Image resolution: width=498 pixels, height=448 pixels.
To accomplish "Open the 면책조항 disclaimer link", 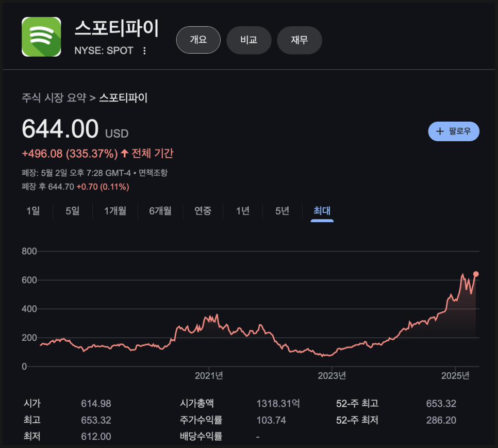I will pos(153,173).
